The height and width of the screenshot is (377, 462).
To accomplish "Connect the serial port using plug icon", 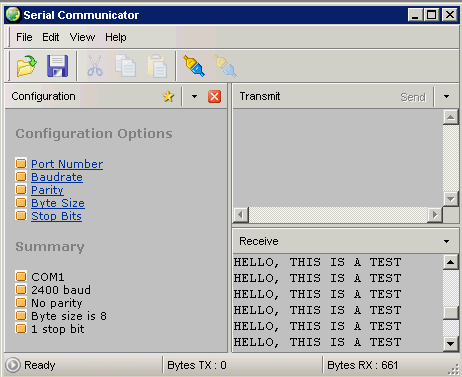I will pyautogui.click(x=194, y=66).
